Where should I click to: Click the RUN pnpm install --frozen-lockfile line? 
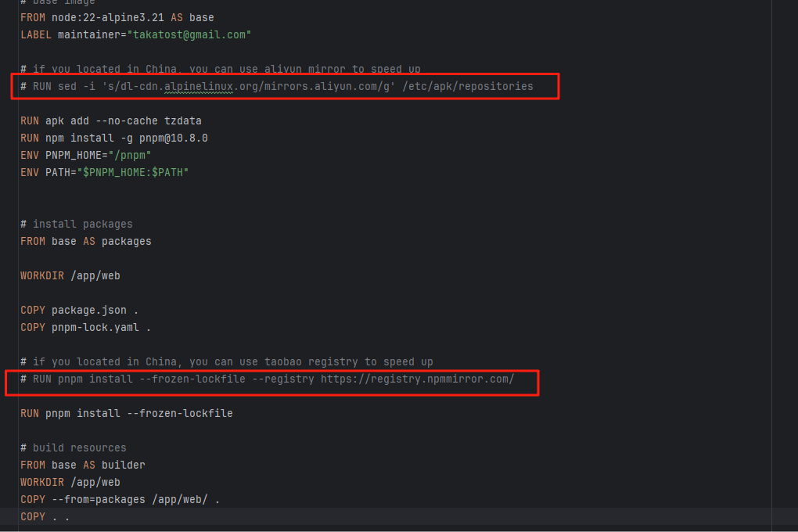(127, 413)
